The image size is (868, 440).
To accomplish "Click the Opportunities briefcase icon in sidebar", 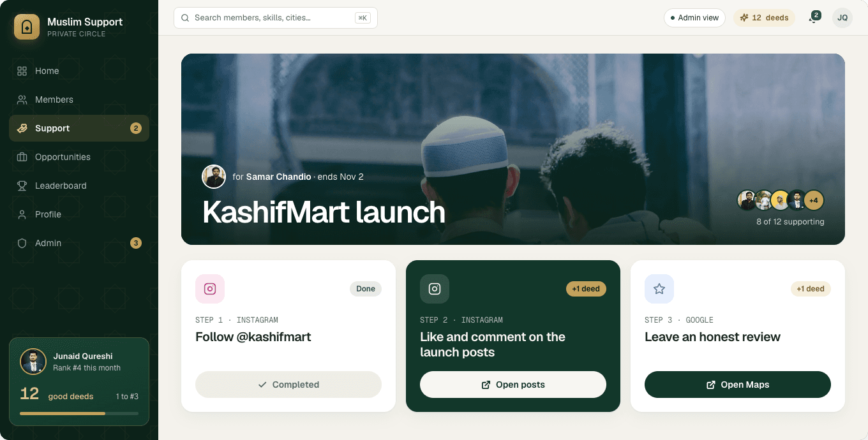I will [x=22, y=157].
